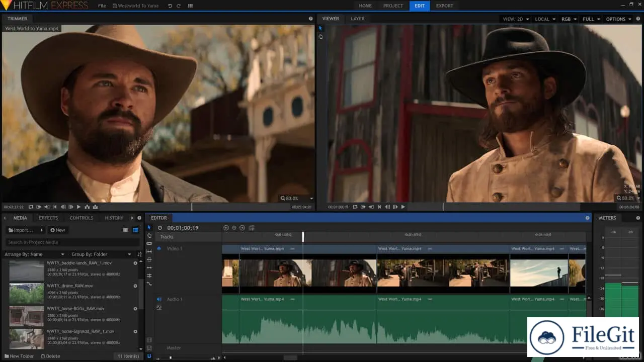This screenshot has height=362, width=644.
Task: Open the CONTROLS panel tab
Action: click(x=82, y=218)
